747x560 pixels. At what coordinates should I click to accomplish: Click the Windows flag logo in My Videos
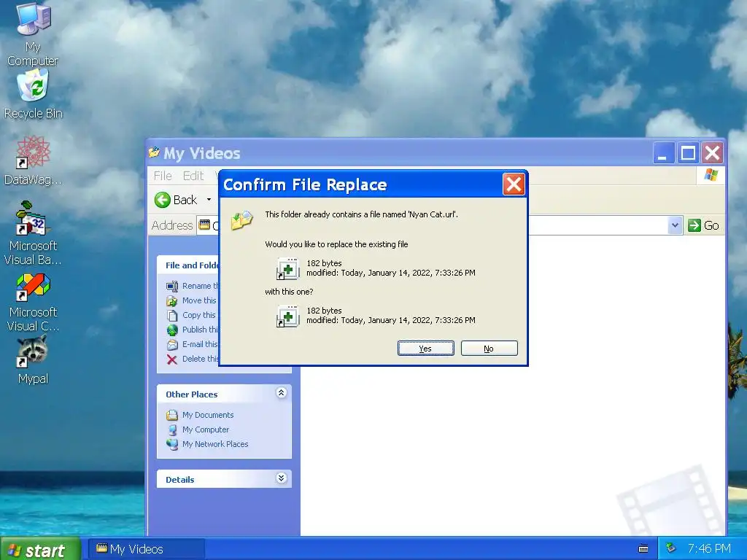click(x=711, y=175)
